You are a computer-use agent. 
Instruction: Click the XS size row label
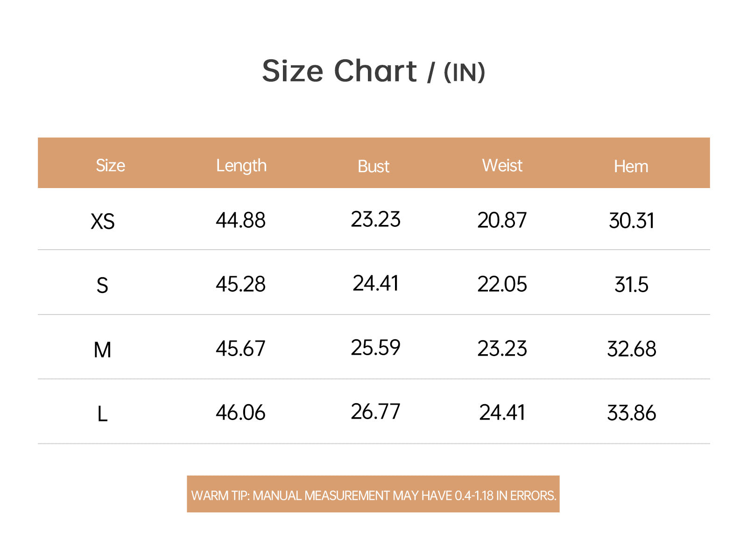click(x=103, y=221)
